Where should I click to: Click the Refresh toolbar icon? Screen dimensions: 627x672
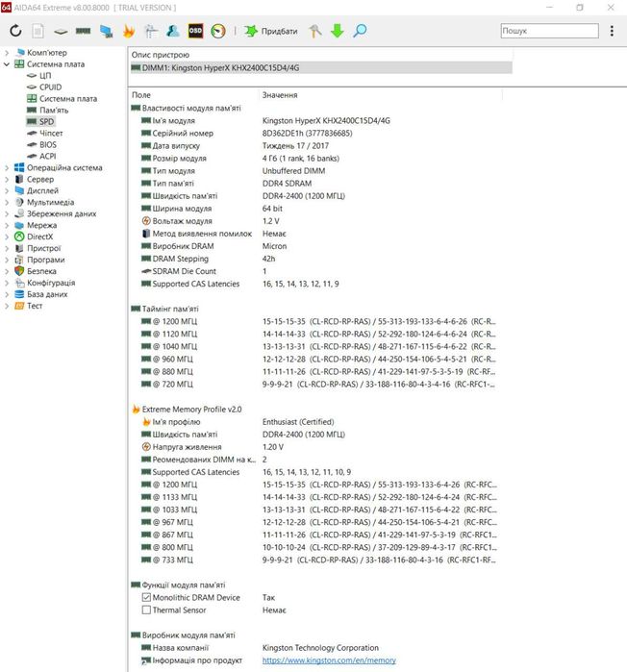tap(15, 31)
